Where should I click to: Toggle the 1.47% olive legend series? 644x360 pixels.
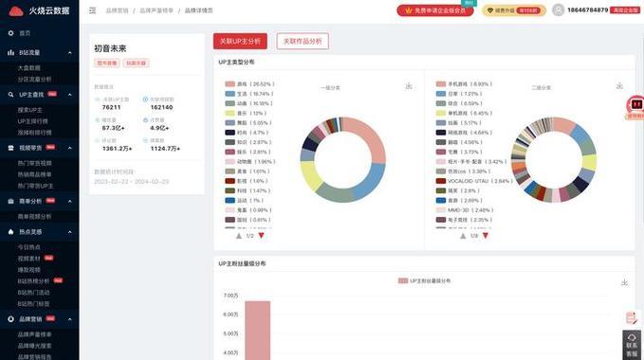pyautogui.click(x=248, y=190)
